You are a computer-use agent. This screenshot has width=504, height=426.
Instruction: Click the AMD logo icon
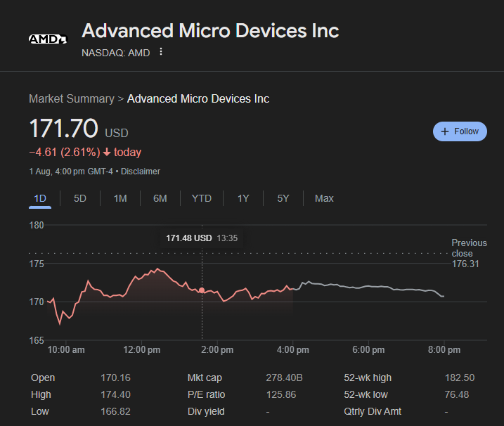(x=49, y=39)
